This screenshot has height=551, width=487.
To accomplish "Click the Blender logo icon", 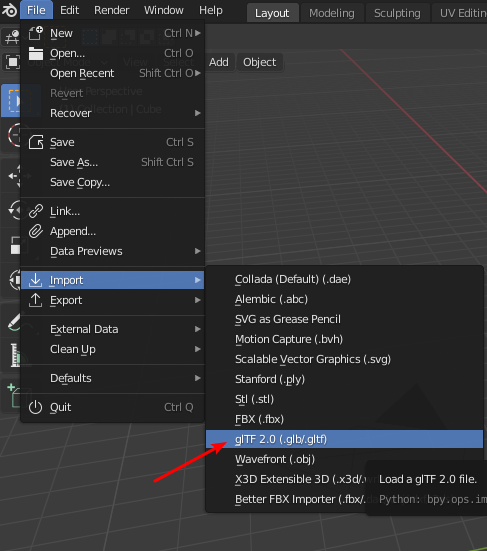I will point(9,10).
